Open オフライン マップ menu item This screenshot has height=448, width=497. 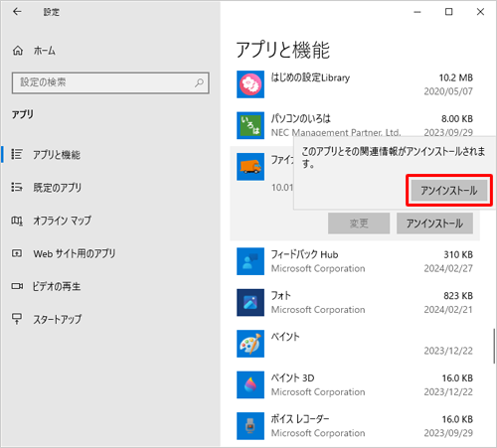pyautogui.click(x=62, y=221)
